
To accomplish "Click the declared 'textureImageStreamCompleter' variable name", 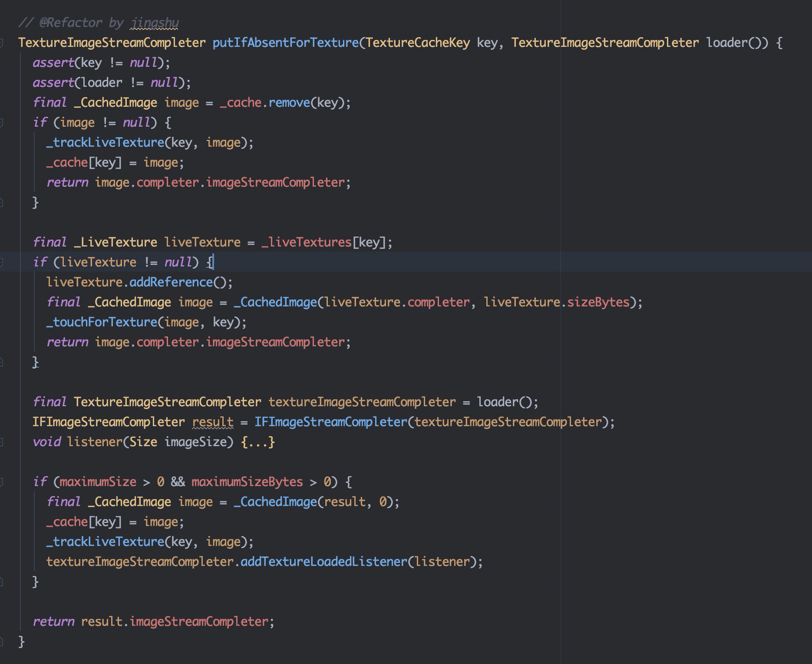I will click(362, 402).
